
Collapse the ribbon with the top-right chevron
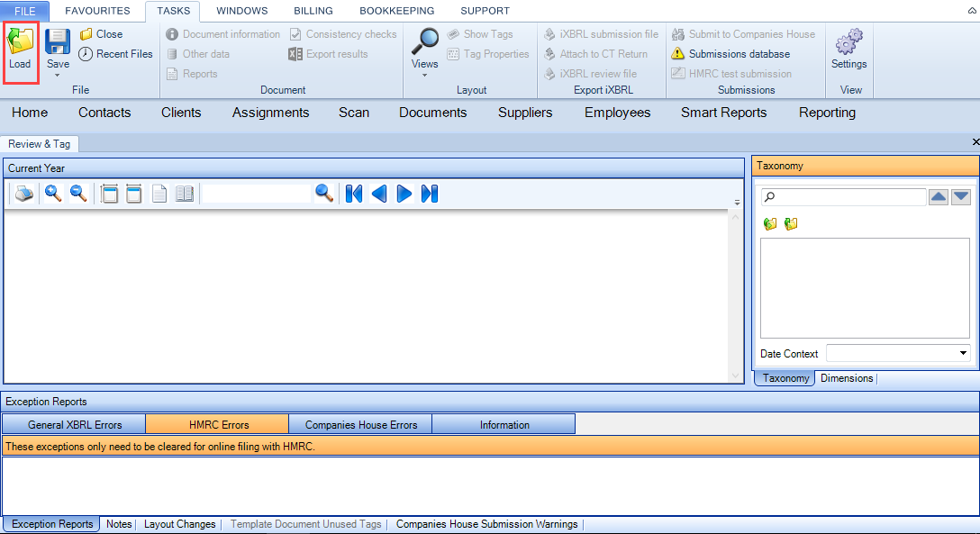pyautogui.click(x=972, y=11)
